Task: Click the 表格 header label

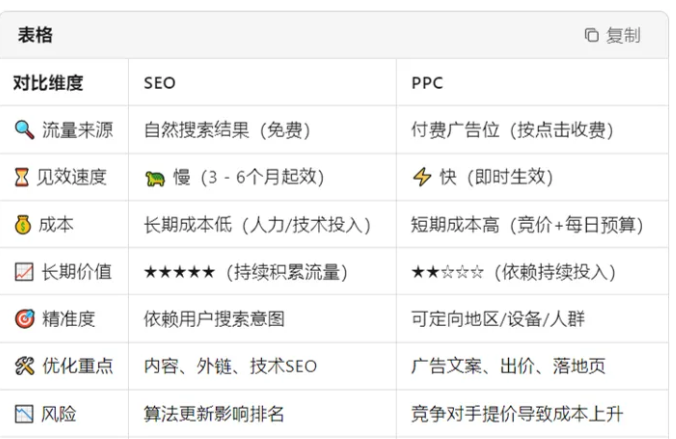Action: [x=35, y=36]
